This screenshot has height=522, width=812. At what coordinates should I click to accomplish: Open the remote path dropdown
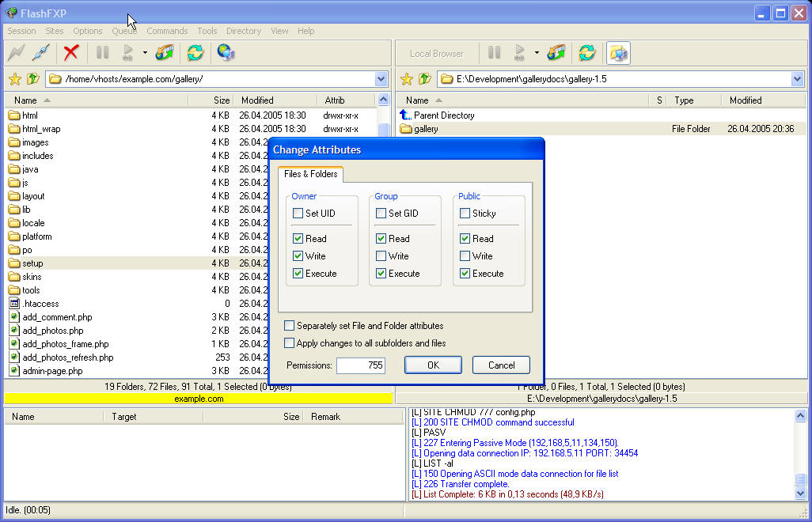381,79
